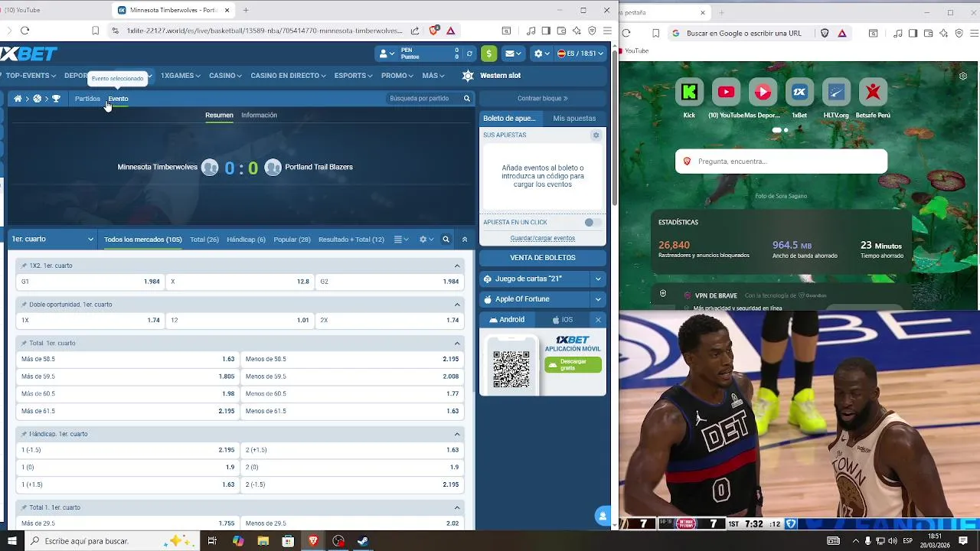The width and height of the screenshot is (980, 551).
Task: Click the search magnifier in Búsqueda por partido
Action: [x=466, y=99]
